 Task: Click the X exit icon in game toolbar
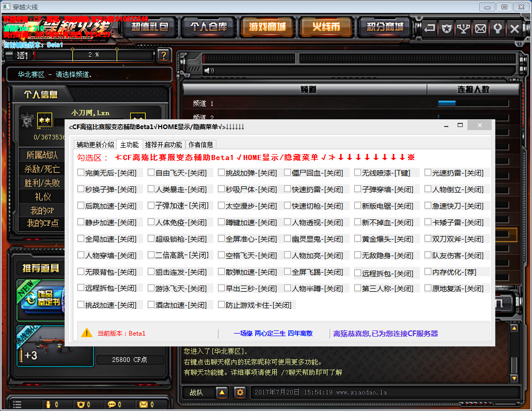point(514,28)
